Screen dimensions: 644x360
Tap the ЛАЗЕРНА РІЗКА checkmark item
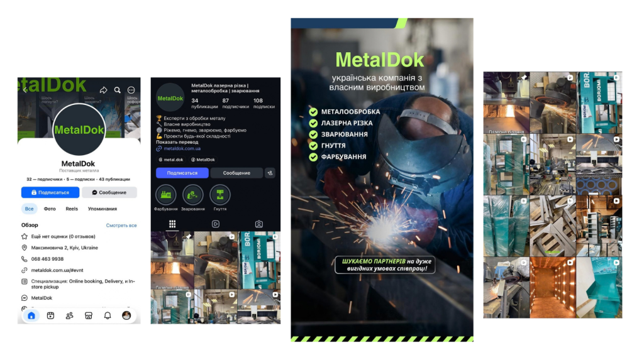341,123
